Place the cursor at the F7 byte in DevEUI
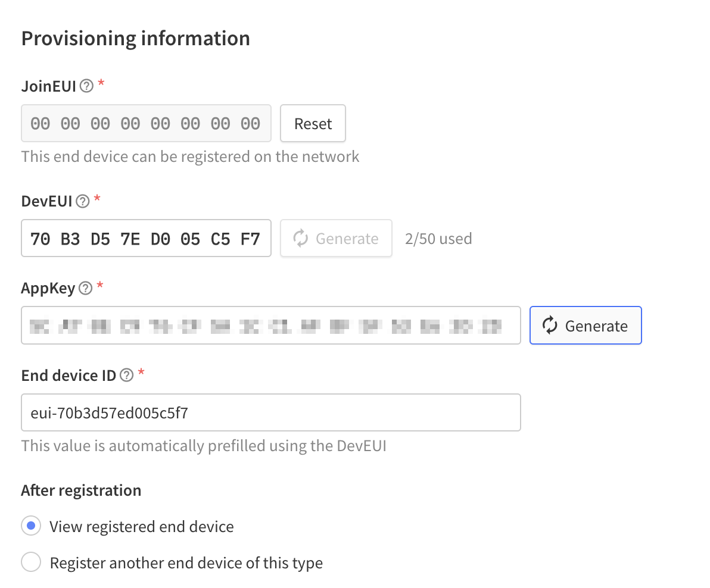Image resolution: width=710 pixels, height=588 pixels. [x=250, y=239]
